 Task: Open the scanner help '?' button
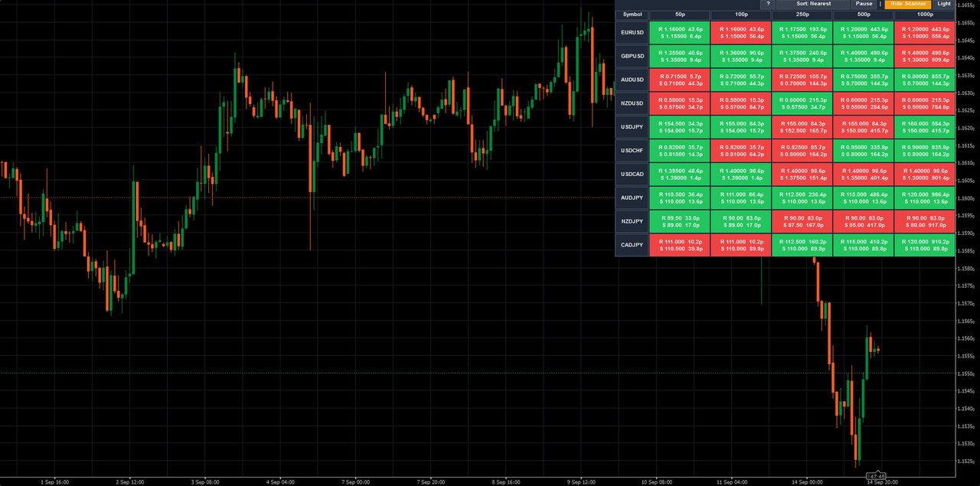coord(768,4)
